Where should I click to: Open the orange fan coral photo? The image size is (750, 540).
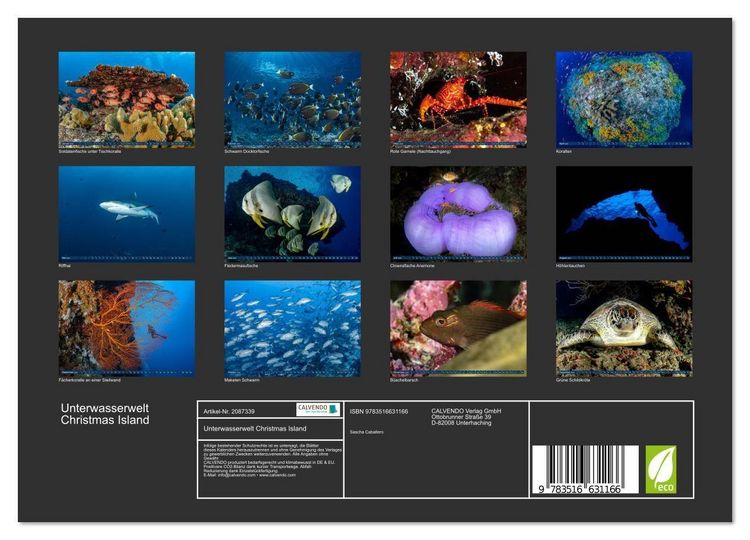pyautogui.click(x=127, y=328)
